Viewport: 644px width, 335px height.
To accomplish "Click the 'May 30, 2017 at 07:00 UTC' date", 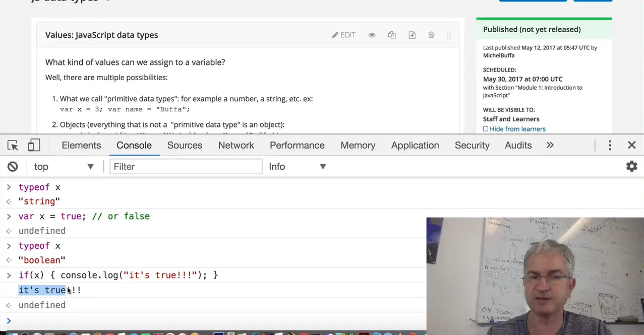I will coord(522,79).
